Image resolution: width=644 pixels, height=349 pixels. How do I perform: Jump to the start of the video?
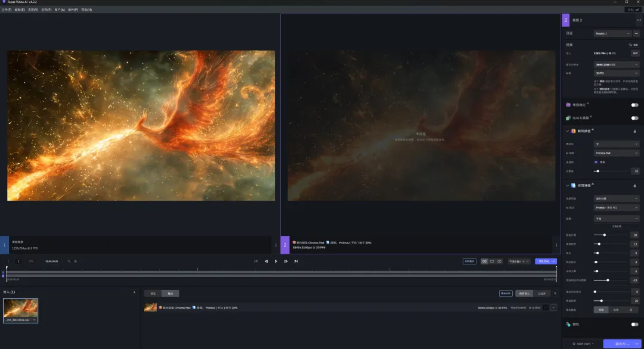click(256, 261)
